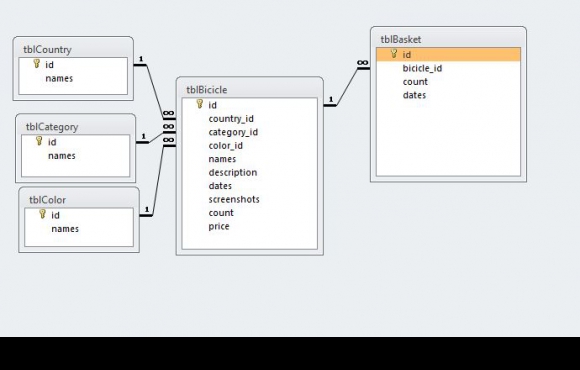Viewport: 580px width, 370px height.
Task: Click the key icon in tblColor table
Action: (42, 214)
